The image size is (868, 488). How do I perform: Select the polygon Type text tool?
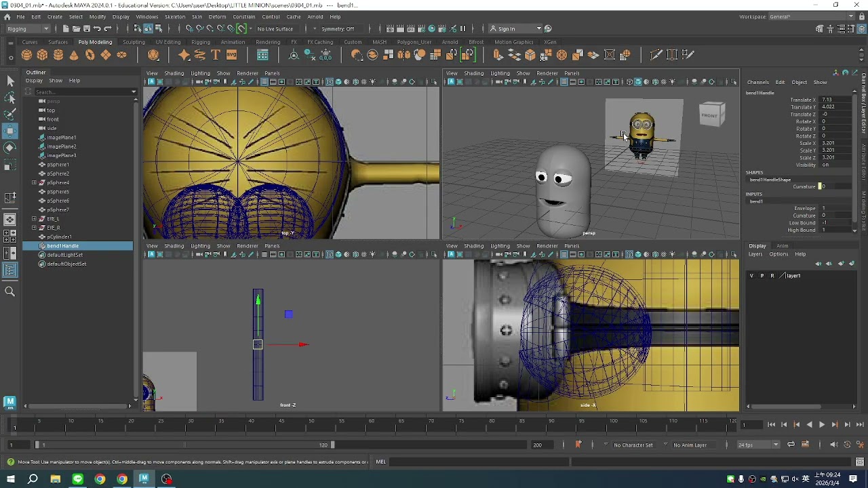click(216, 55)
